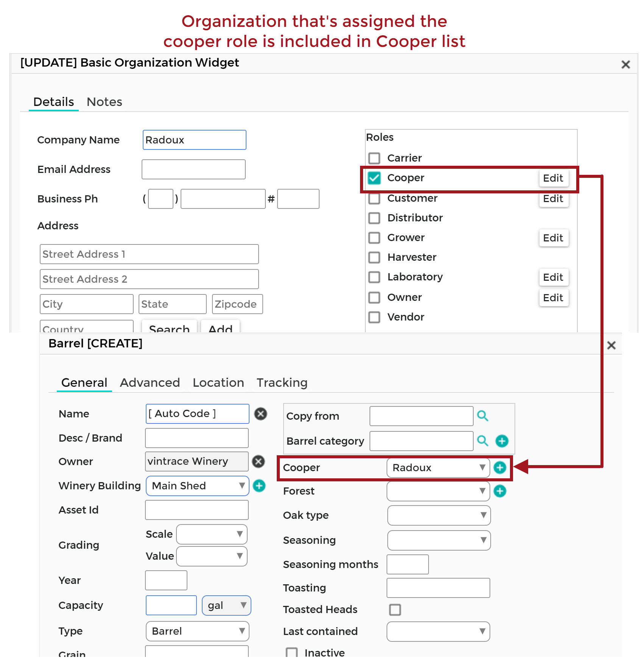Uncheck the Cooper role checkbox
644x663 pixels.
pyautogui.click(x=374, y=178)
